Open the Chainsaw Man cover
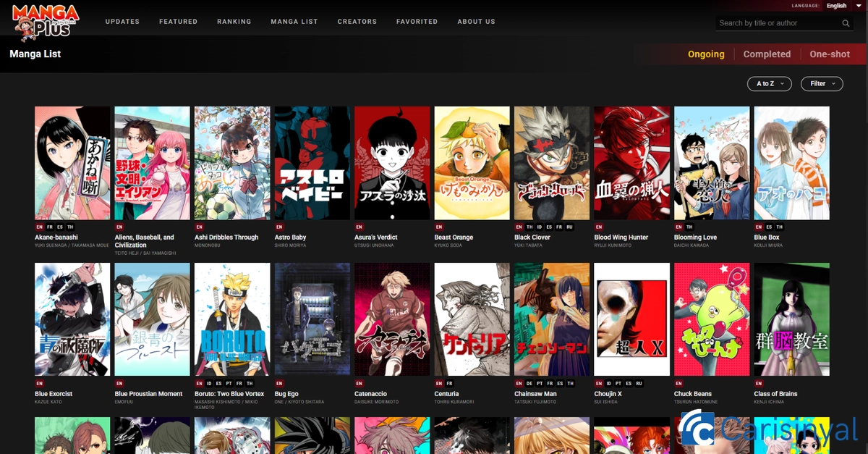The width and height of the screenshot is (868, 454). 552,320
